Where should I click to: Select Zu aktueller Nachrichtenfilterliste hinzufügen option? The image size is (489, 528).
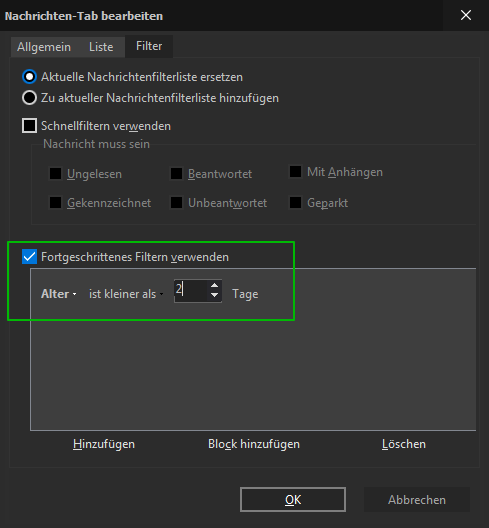pos(29,98)
